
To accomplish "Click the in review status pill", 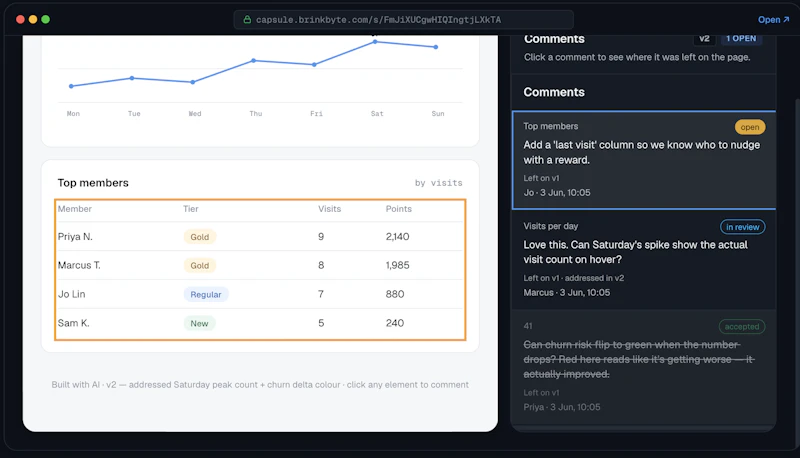I will 742,227.
